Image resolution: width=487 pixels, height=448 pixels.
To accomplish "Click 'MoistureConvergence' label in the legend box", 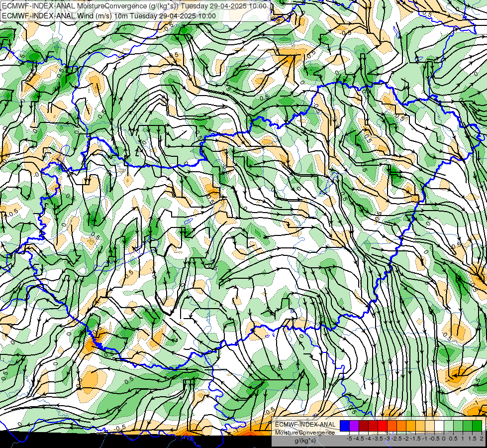I will [x=305, y=433].
